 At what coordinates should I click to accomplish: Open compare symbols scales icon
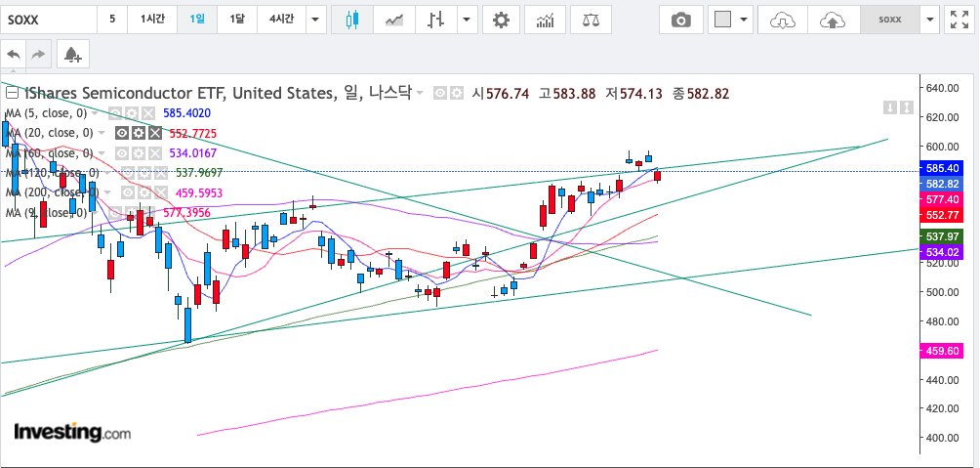(590, 20)
